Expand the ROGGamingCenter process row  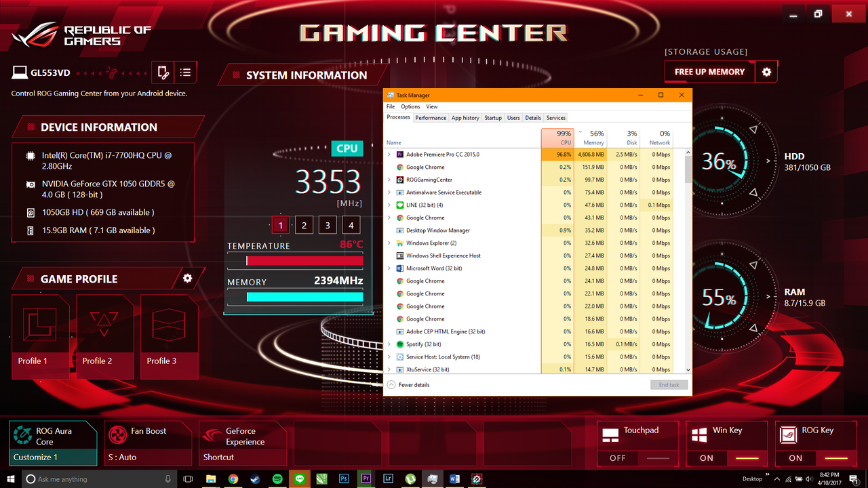pyautogui.click(x=389, y=180)
